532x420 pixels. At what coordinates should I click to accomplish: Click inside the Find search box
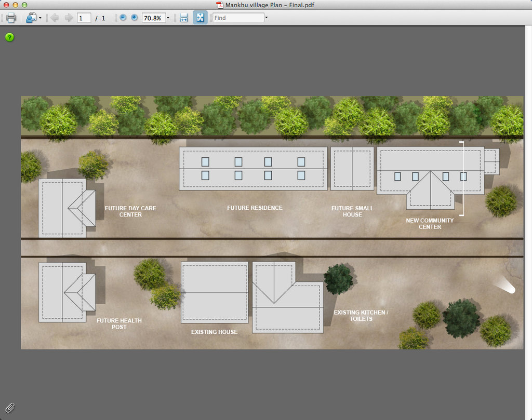pyautogui.click(x=238, y=18)
